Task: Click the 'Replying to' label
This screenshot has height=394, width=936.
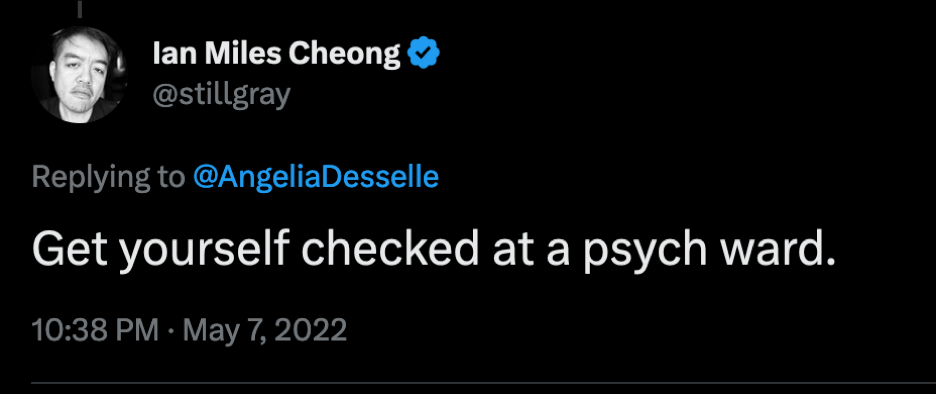Action: 108,178
